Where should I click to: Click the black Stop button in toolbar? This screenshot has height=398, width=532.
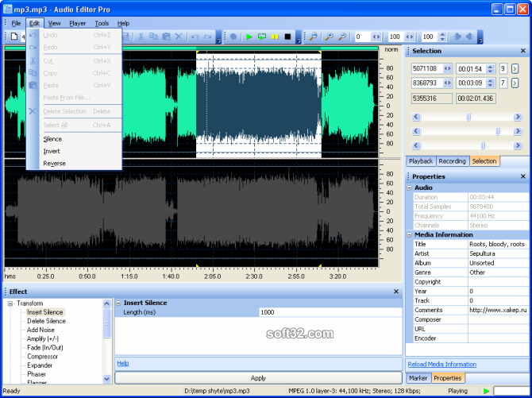pos(287,37)
